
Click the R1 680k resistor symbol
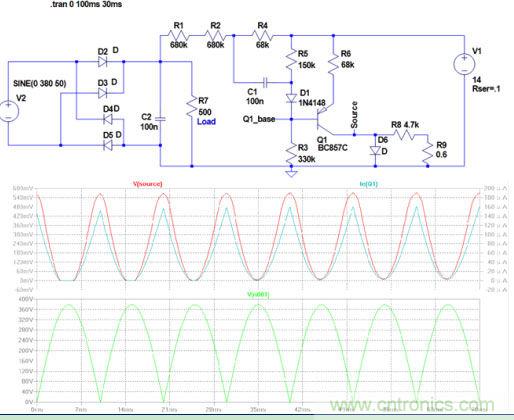pos(179,35)
